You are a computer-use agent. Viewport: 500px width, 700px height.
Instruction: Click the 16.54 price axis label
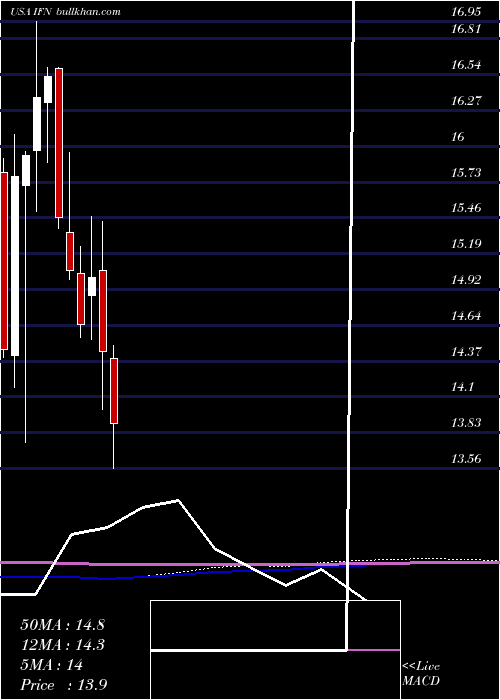[x=466, y=65]
